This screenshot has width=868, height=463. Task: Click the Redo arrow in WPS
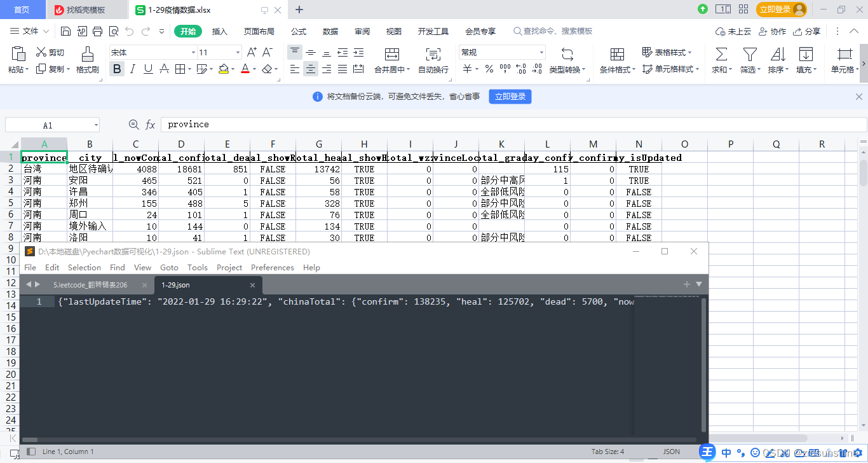pos(146,31)
